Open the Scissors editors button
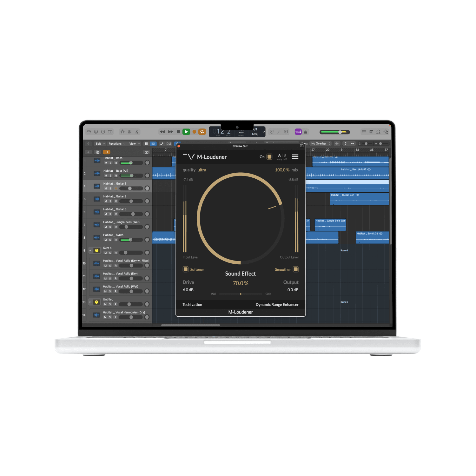The image size is (476, 476). coord(137,132)
